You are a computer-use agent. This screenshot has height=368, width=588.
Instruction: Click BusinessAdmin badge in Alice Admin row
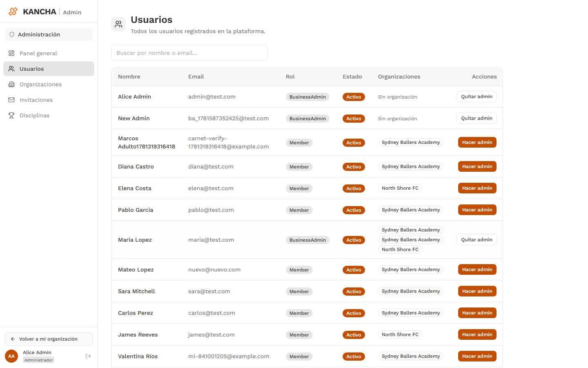[x=307, y=97]
